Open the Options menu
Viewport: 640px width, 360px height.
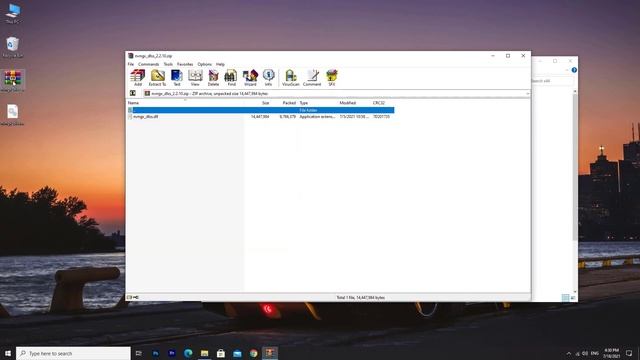coord(204,64)
